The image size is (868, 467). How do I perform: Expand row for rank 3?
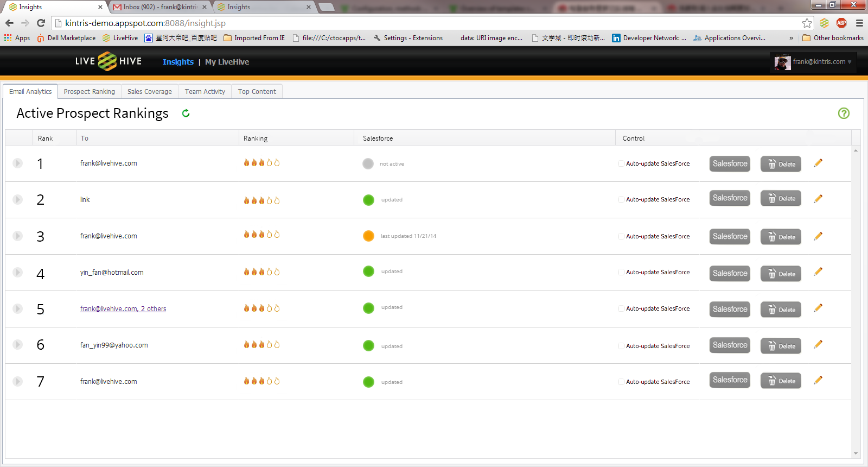pos(18,236)
